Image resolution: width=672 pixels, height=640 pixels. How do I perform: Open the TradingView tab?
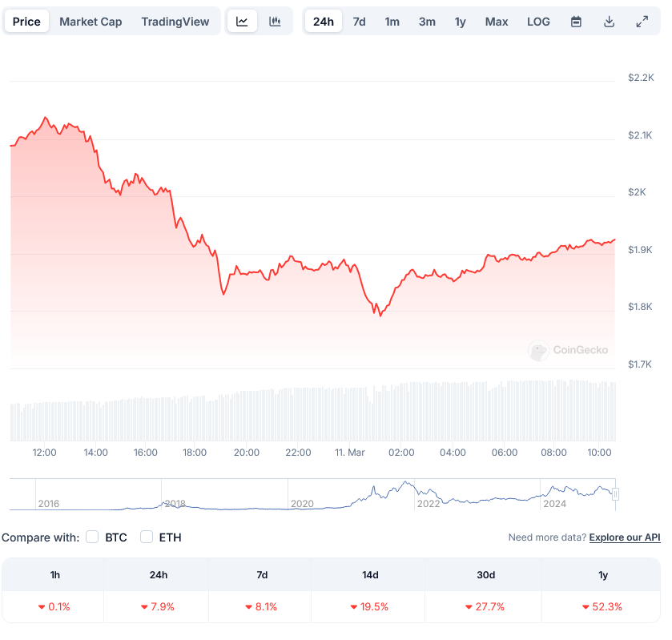click(x=175, y=22)
